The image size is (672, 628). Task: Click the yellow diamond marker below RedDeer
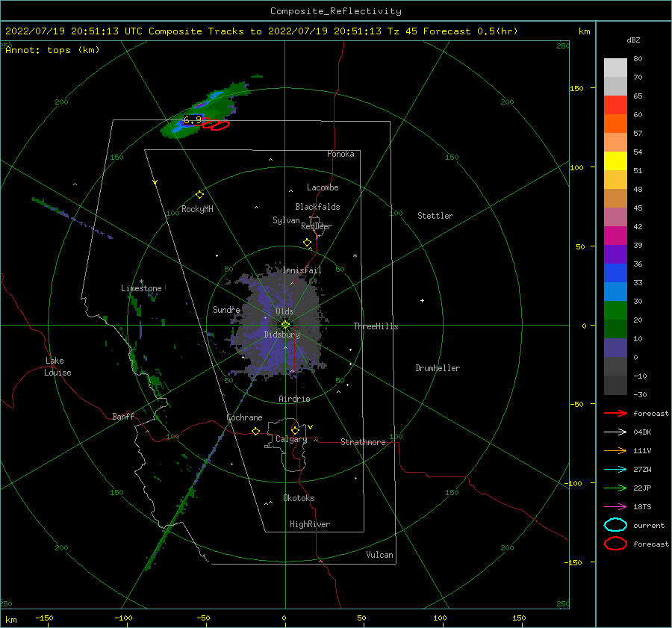pos(307,243)
